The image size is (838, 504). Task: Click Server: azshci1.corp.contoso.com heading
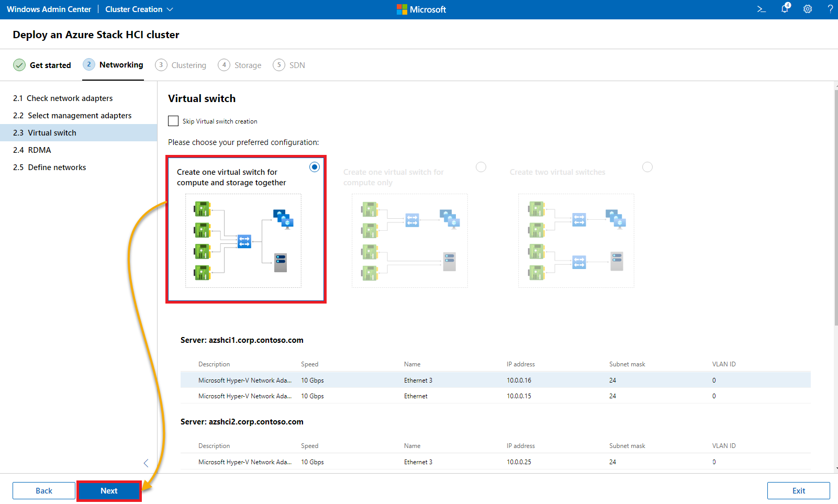coord(242,340)
